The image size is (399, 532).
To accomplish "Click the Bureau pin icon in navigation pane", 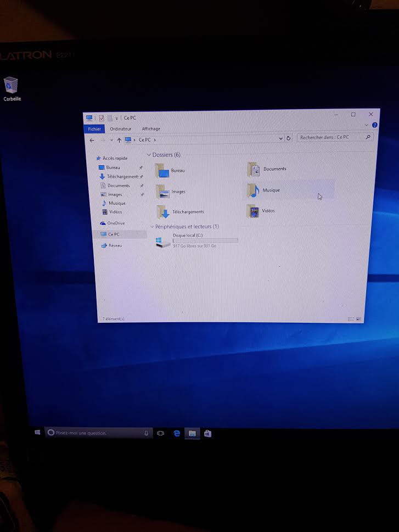I will 141,167.
